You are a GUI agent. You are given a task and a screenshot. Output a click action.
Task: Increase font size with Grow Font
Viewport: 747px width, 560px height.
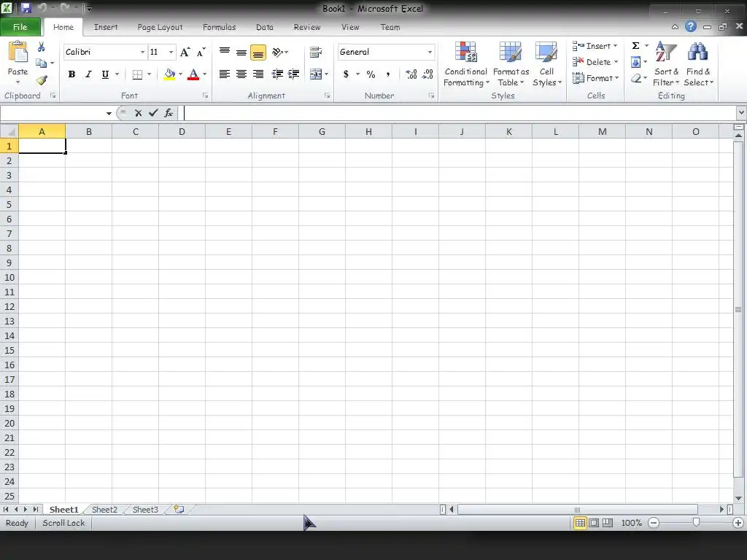(x=185, y=52)
